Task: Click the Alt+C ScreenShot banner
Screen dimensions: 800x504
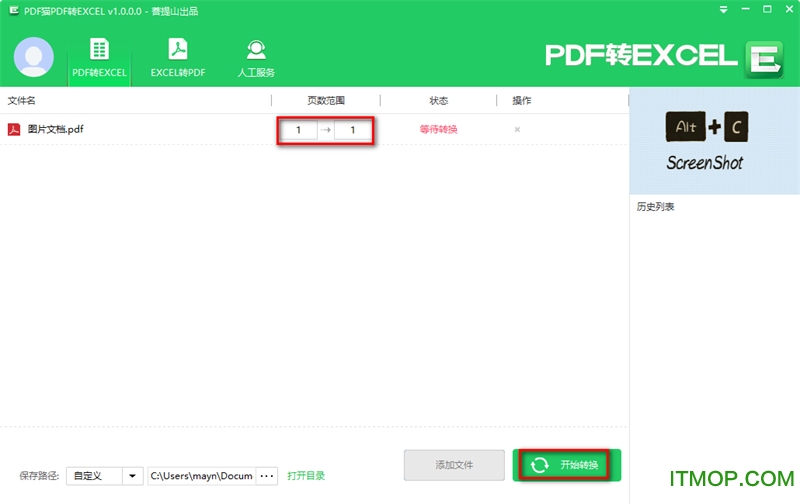Action: click(714, 141)
